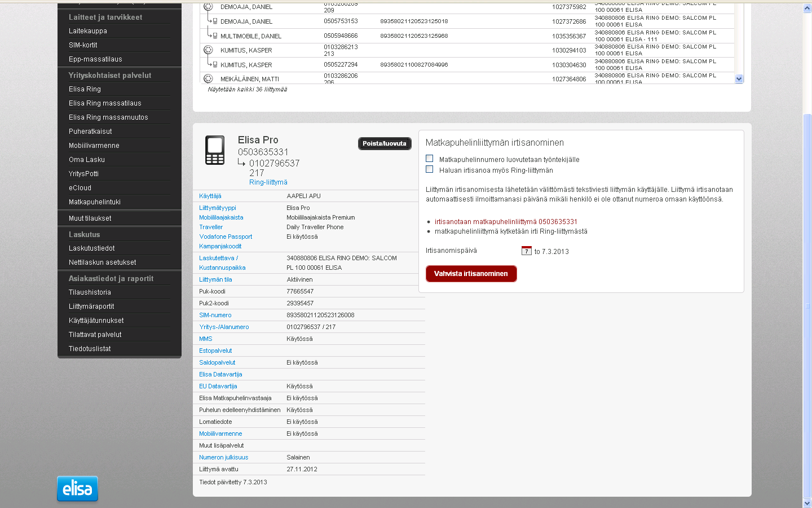Open Elisa Ring menu item
Screen dimensions: 812x508
85,89
